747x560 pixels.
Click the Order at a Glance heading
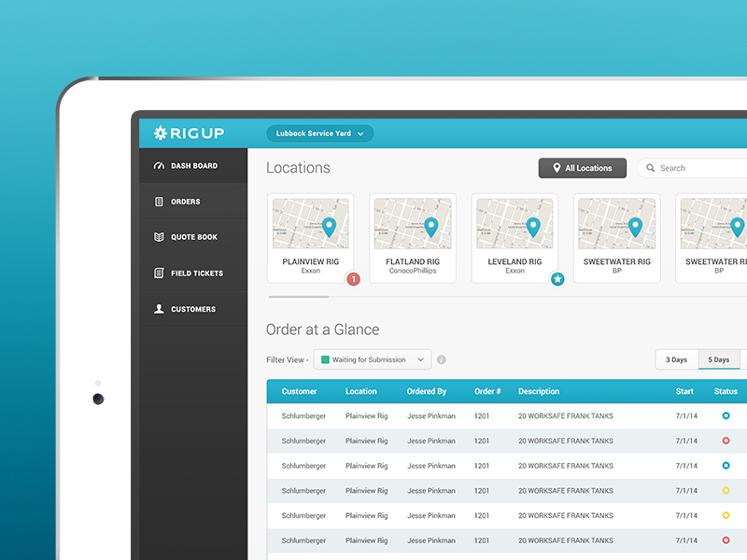(x=322, y=329)
